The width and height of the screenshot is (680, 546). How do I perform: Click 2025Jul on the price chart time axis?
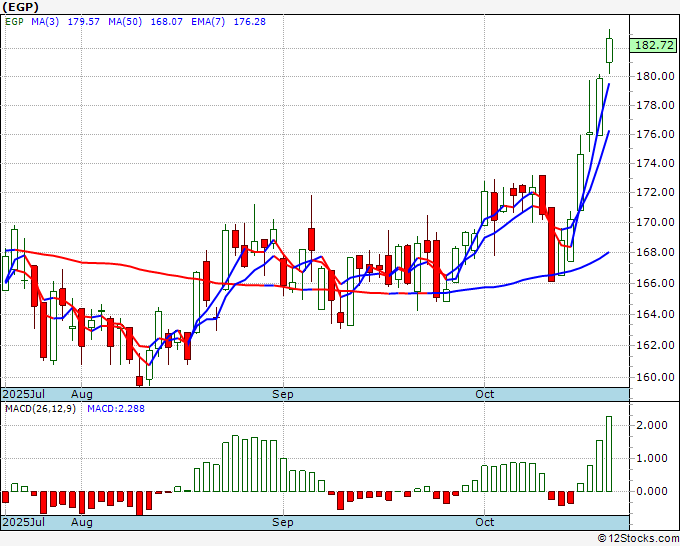[x=23, y=394]
